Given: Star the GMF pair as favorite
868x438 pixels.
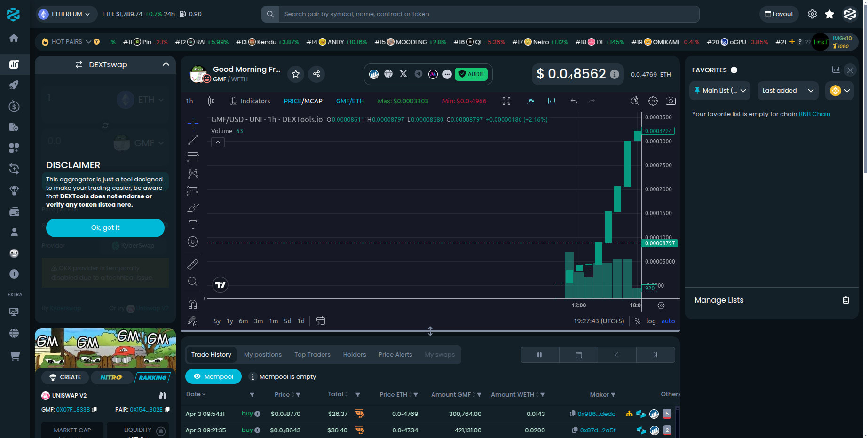Looking at the screenshot, I should click(x=295, y=74).
